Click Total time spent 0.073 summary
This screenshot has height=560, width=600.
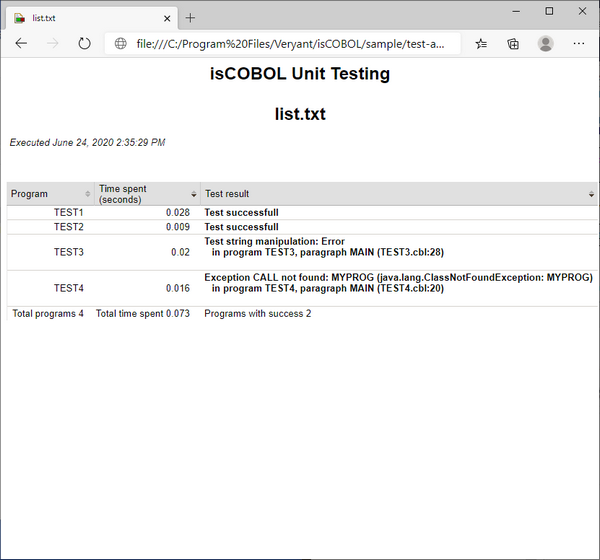[x=143, y=313]
